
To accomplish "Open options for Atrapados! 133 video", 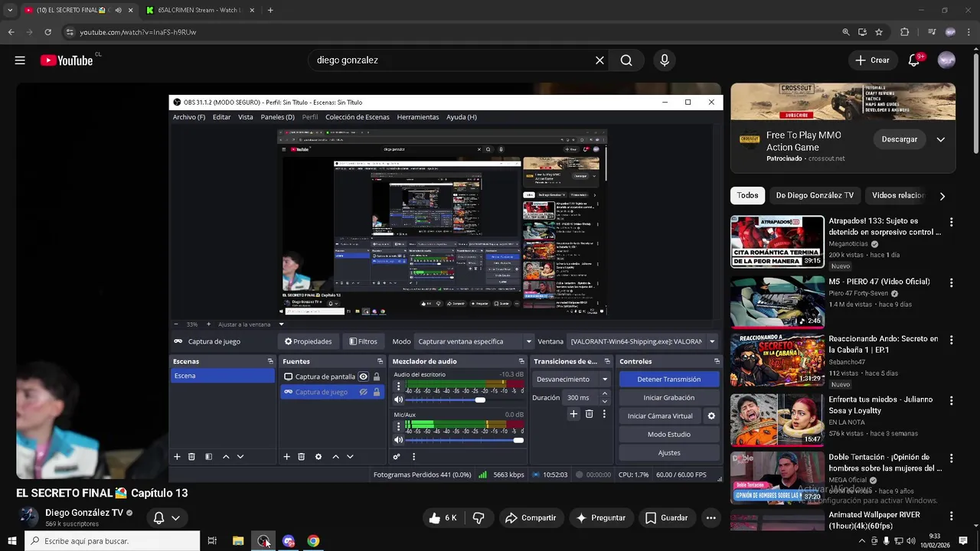I will 952,222.
